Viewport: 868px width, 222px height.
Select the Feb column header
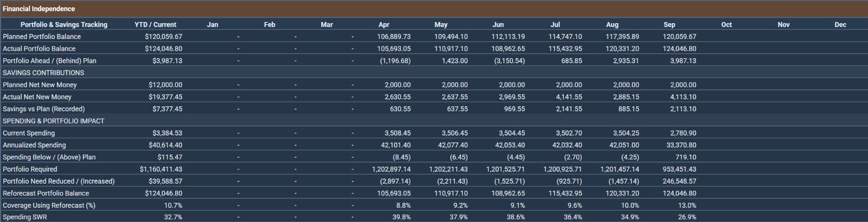point(269,25)
